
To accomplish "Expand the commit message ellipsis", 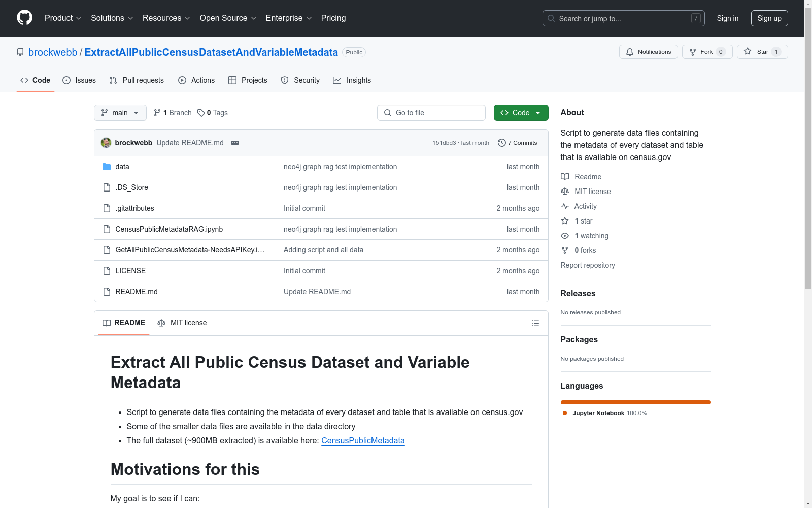I will (x=235, y=143).
